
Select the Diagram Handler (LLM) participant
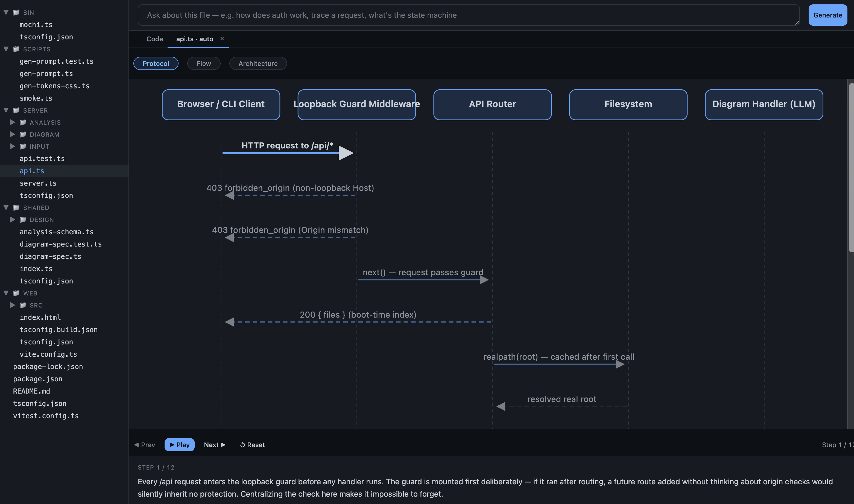click(764, 105)
